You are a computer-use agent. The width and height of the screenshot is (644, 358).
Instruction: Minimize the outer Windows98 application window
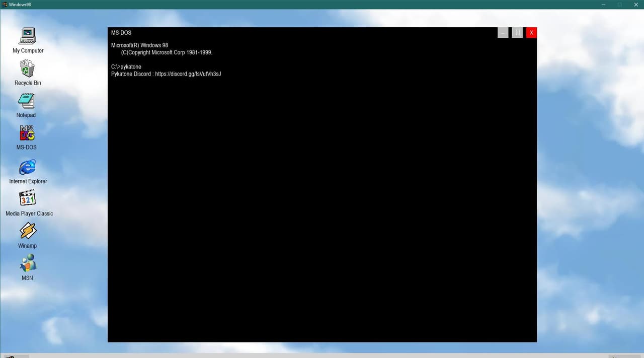point(603,5)
